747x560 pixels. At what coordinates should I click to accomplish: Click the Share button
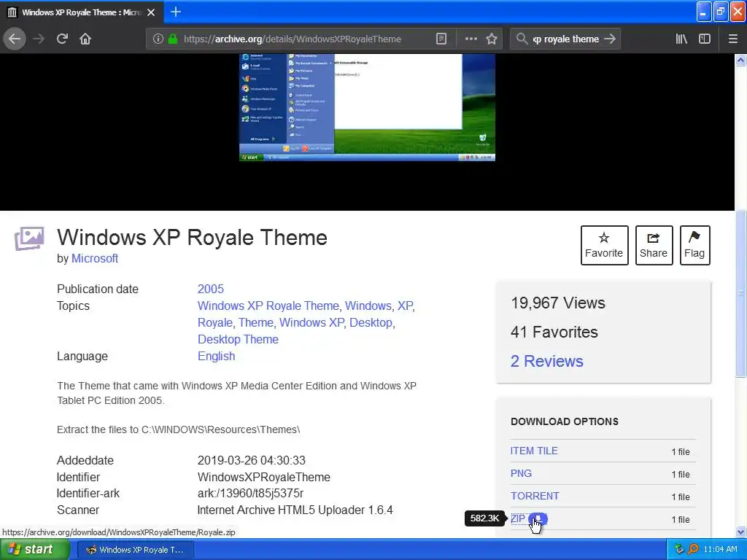pos(654,245)
